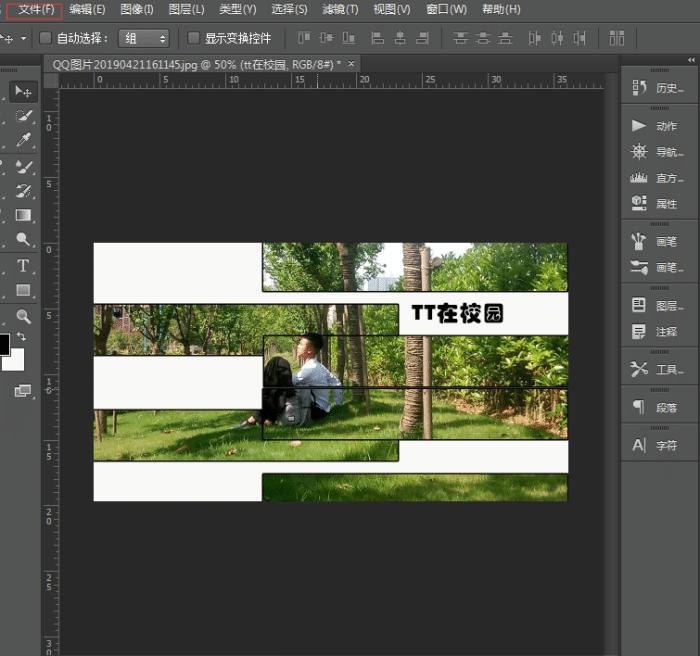Select the Move tool
Viewport: 700px width, 656px height.
point(23,92)
